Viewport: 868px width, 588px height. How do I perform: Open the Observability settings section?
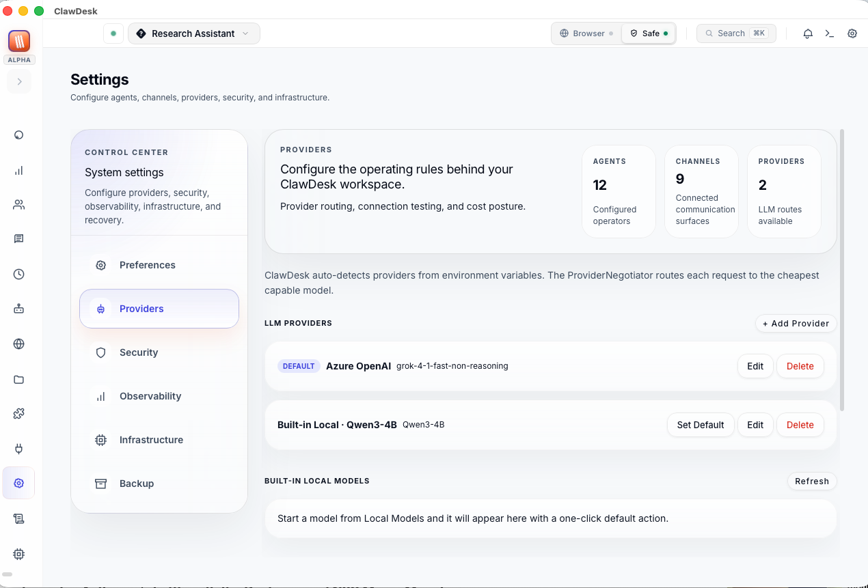tap(150, 396)
